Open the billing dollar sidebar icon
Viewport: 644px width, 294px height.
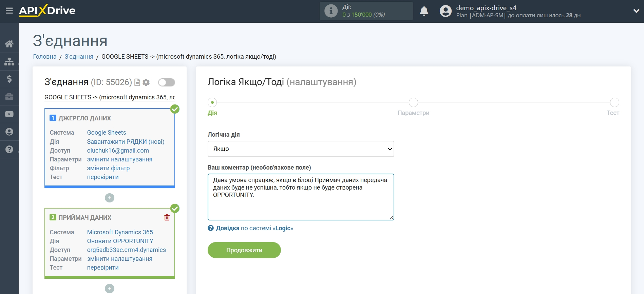pos(9,79)
